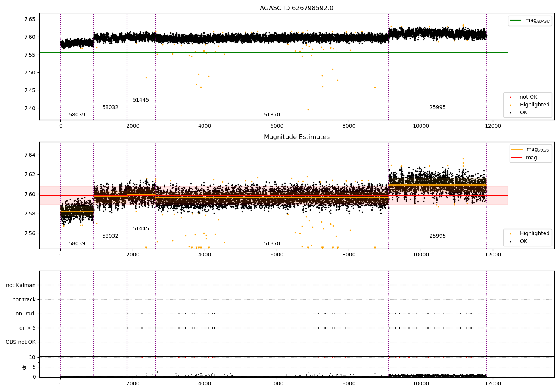Click obsid label 25995 in the top plot
The image size is (560, 392).
point(438,108)
